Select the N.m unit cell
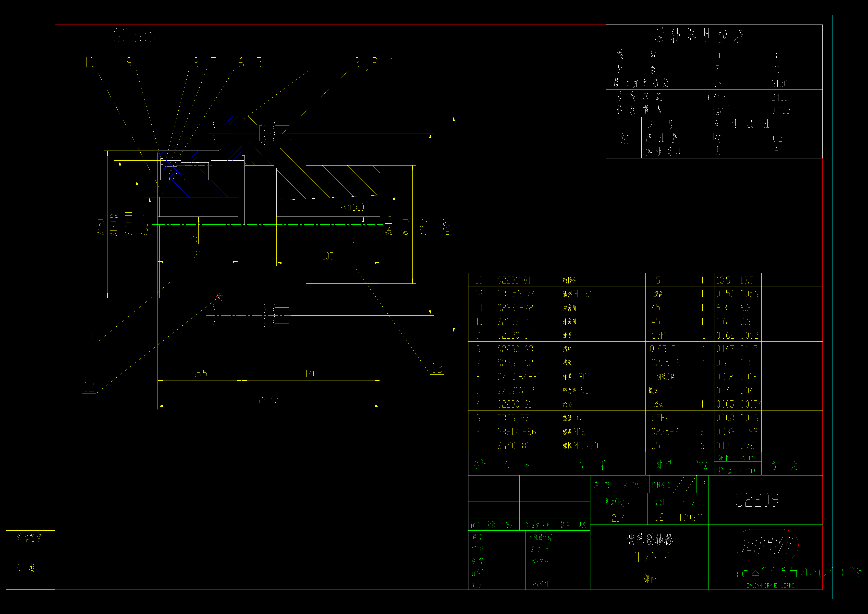This screenshot has height=614, width=868. click(717, 84)
